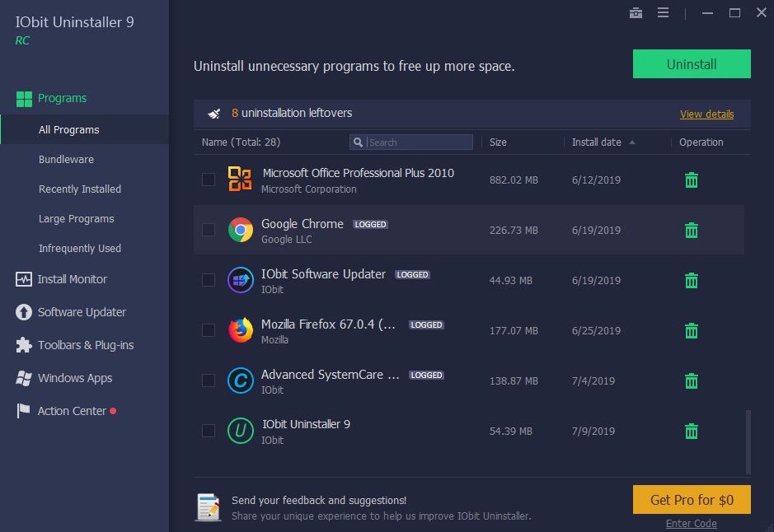Viewport: 774px width, 532px height.
Task: Delete Microsoft Office via trash icon
Action: click(x=692, y=180)
